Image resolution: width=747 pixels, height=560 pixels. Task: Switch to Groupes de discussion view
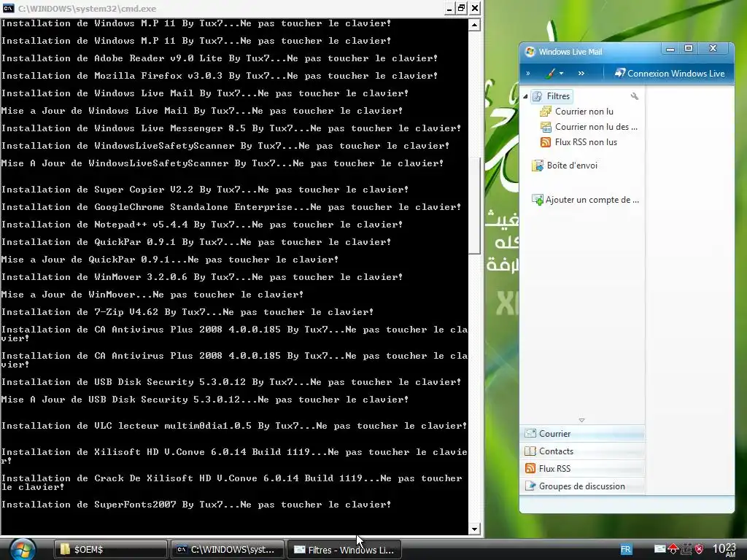[582, 486]
